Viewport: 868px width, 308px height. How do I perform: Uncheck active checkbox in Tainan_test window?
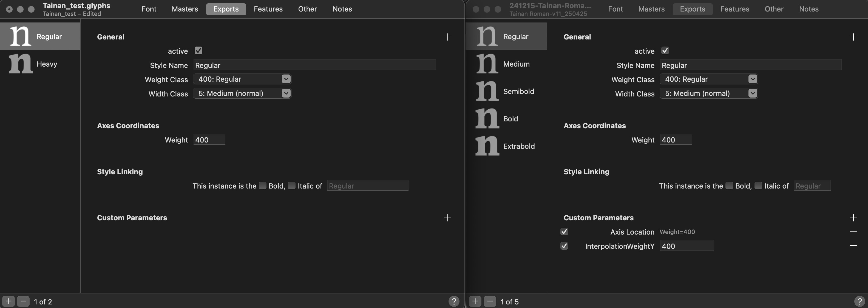coord(198,50)
